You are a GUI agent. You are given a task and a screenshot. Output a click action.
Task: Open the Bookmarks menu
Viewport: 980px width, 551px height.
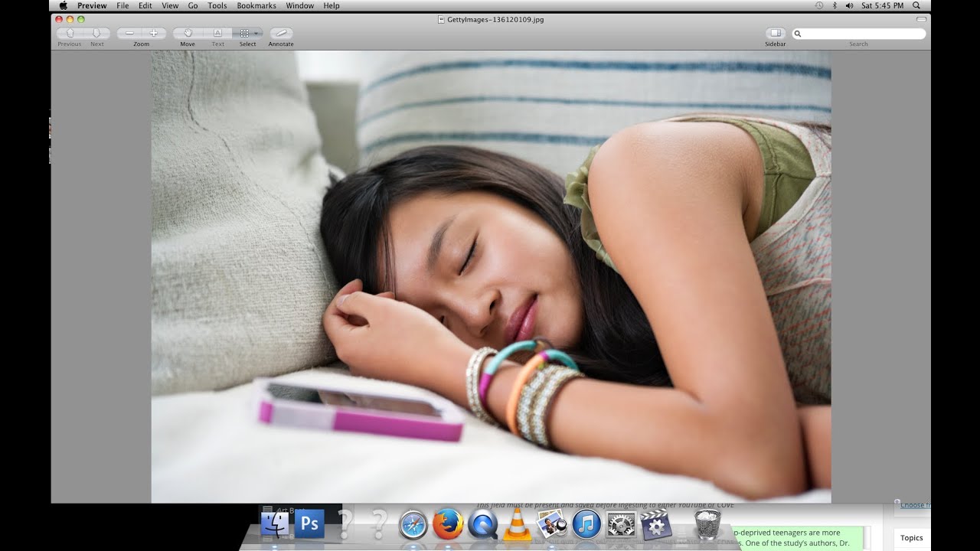(256, 5)
